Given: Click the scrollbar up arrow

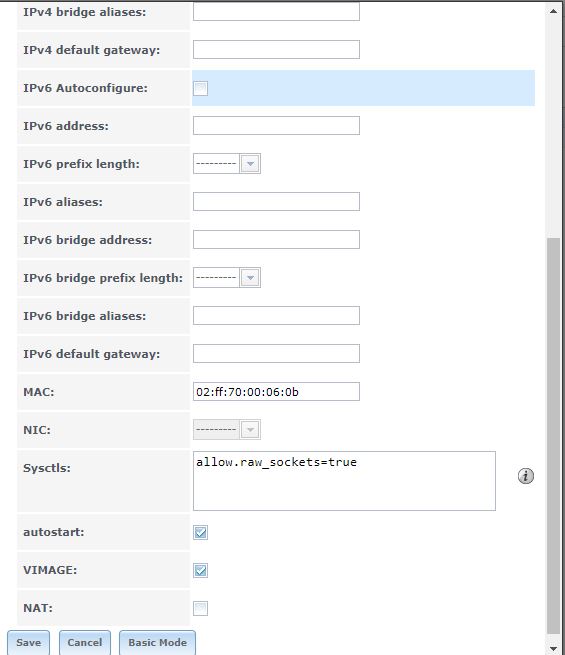Looking at the screenshot, I should (553, 11).
